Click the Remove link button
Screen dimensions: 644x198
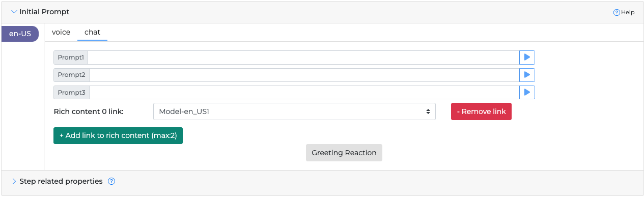point(481,111)
